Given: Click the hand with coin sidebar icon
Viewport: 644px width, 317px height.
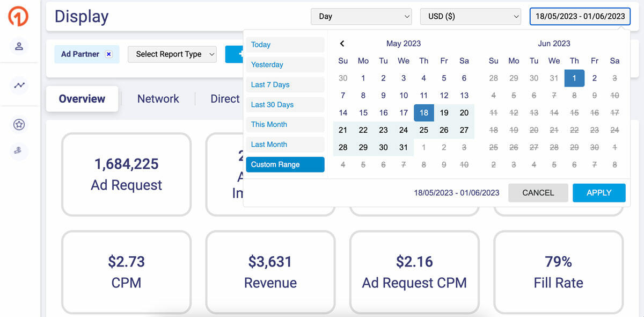Looking at the screenshot, I should [x=19, y=152].
